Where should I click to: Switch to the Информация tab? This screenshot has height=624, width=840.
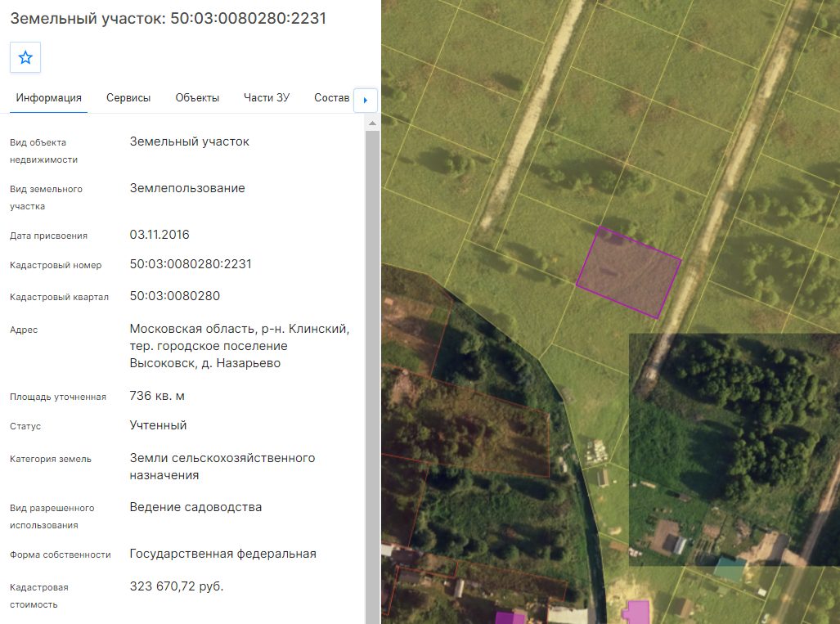click(49, 98)
